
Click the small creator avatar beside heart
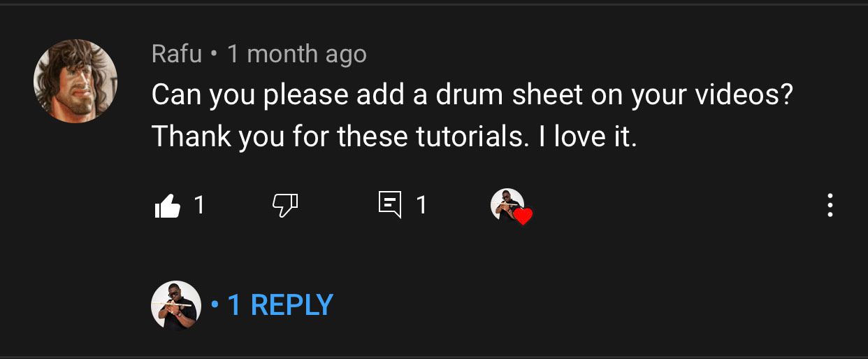(x=506, y=204)
